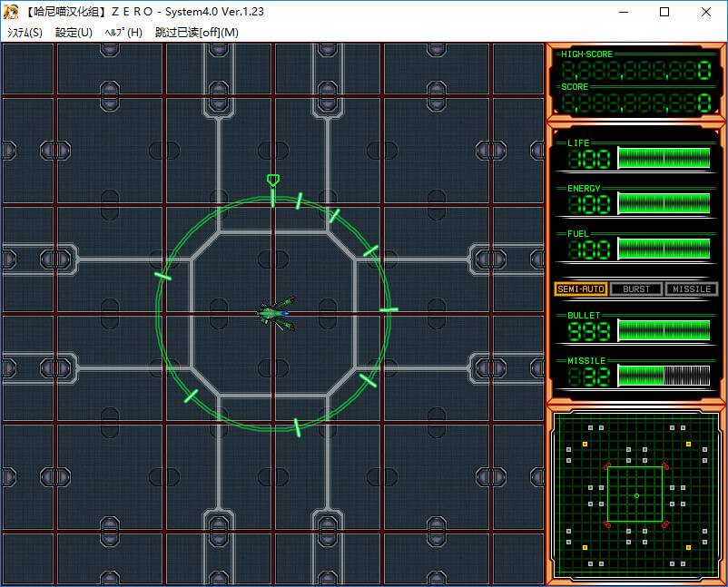Click the green player dot on the minimap

pyautogui.click(x=635, y=495)
